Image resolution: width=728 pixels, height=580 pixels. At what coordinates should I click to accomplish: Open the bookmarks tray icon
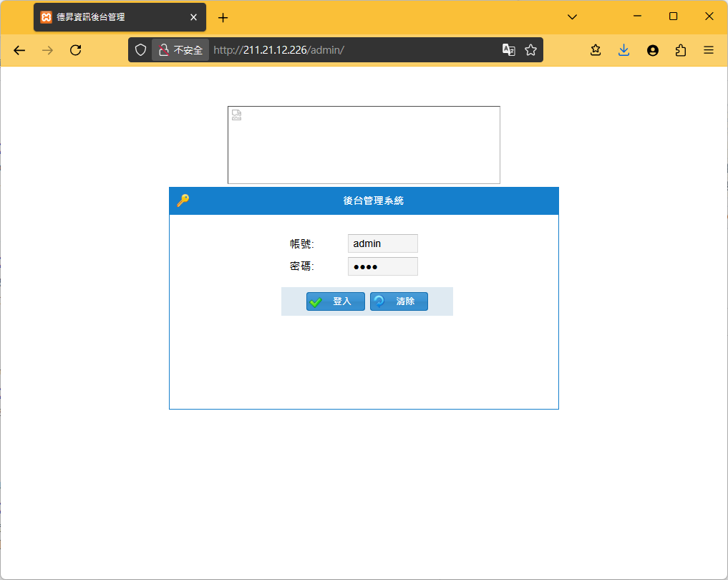tap(596, 50)
